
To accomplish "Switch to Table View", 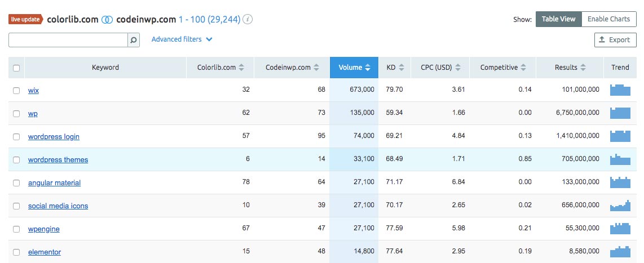I will [x=559, y=19].
